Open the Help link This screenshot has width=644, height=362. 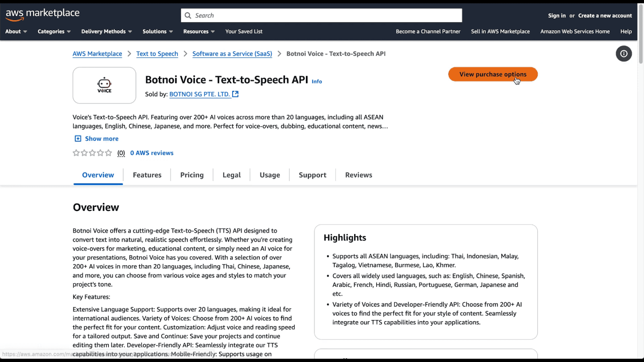(x=626, y=31)
